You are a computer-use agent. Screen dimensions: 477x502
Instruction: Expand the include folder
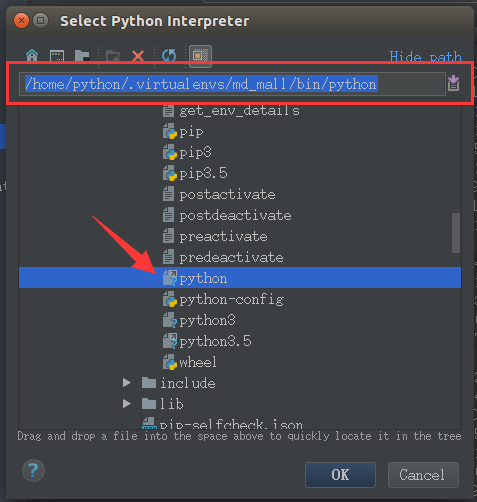[127, 383]
